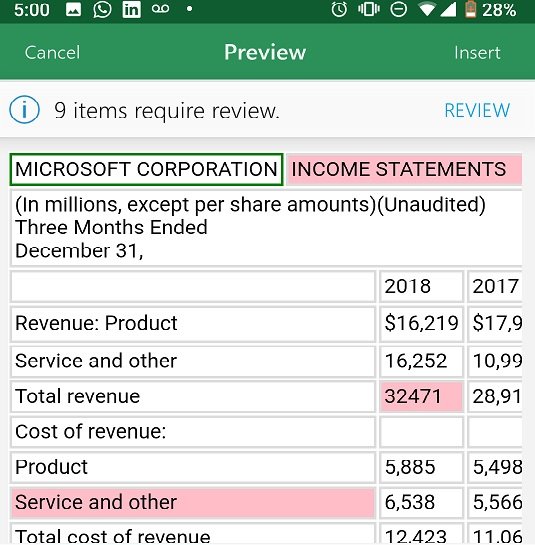The width and height of the screenshot is (535, 545).
Task: Tap the 2017 column header cell
Action: (495, 286)
